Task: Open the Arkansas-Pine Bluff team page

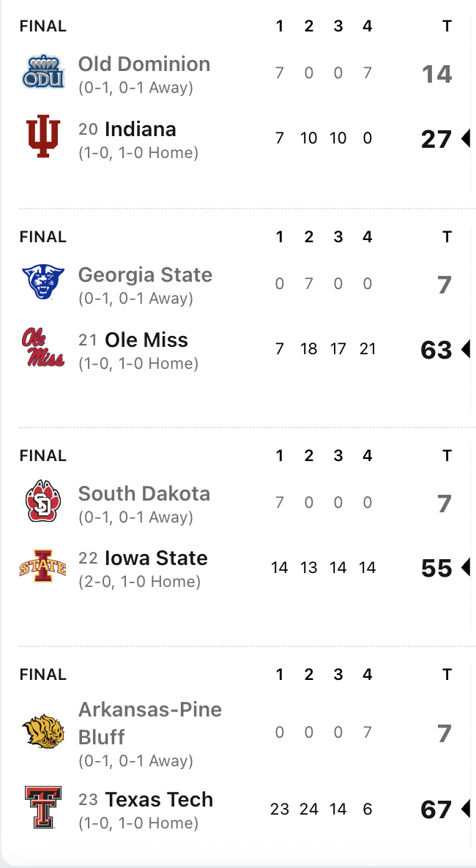Action: (149, 722)
